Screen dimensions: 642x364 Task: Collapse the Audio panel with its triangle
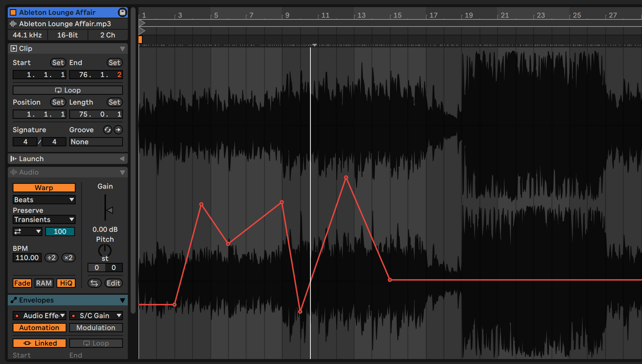(122, 172)
